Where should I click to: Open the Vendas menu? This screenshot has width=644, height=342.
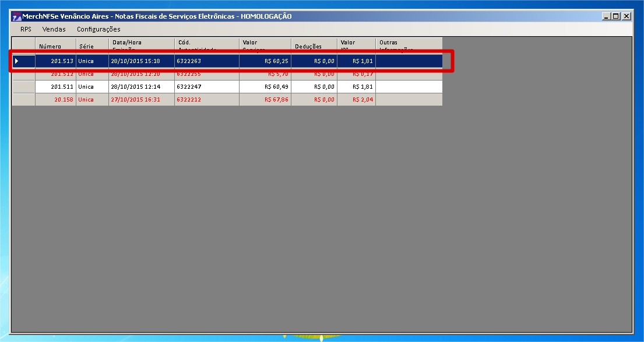click(x=54, y=29)
